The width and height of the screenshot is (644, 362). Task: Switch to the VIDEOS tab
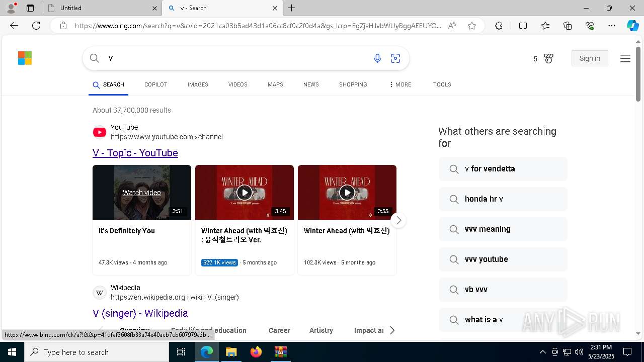[238, 84]
